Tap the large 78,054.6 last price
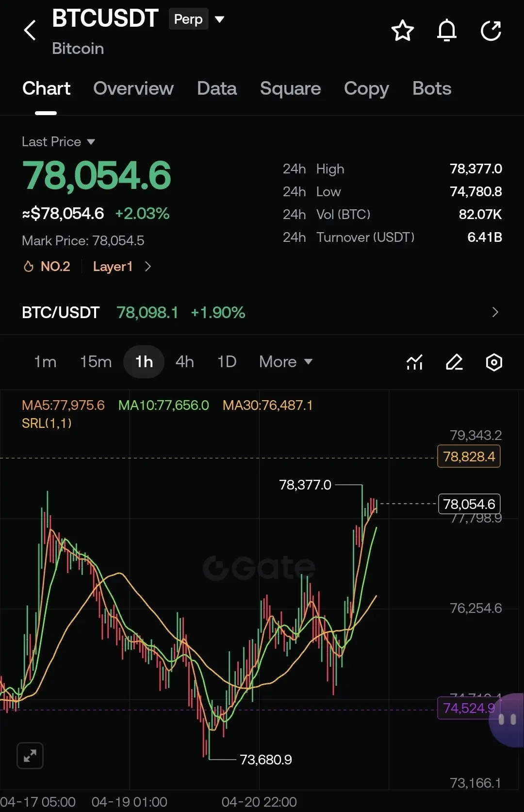524x812 pixels. [97, 175]
